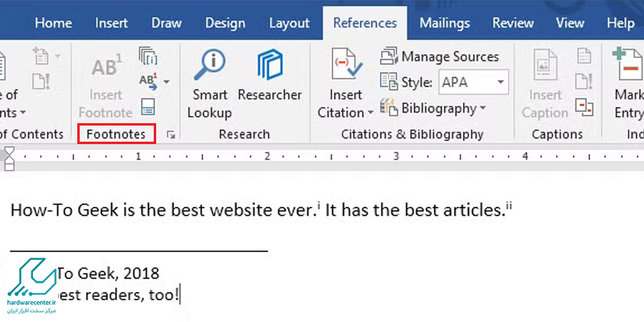This screenshot has width=644, height=322.
Task: Expand the Next Footnote dropdown arrow
Action: pos(167,82)
